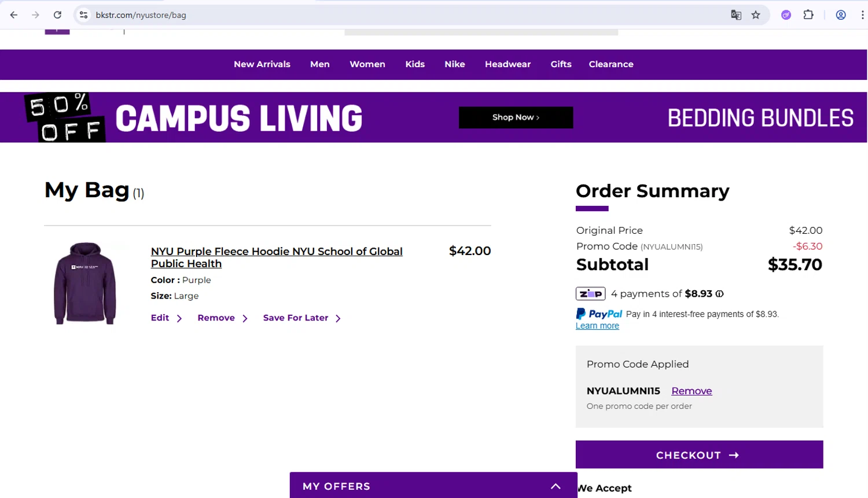The height and width of the screenshot is (498, 868).
Task: Go to the Clearance section
Action: point(611,64)
